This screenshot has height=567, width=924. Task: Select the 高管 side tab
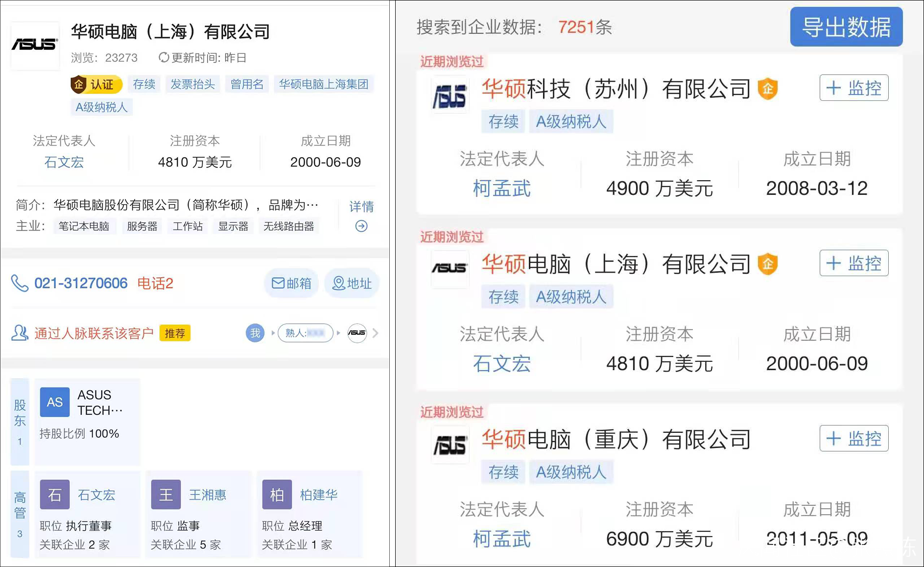pyautogui.click(x=20, y=514)
